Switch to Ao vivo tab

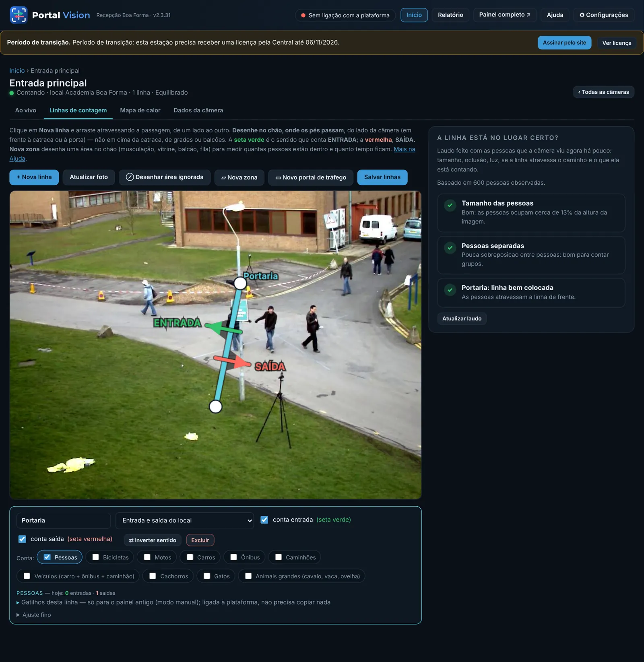pos(26,110)
